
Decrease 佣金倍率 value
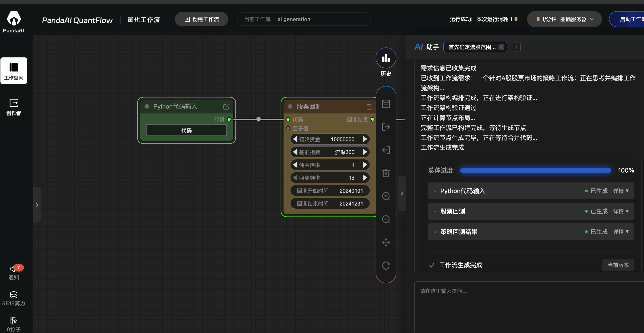(x=295, y=165)
